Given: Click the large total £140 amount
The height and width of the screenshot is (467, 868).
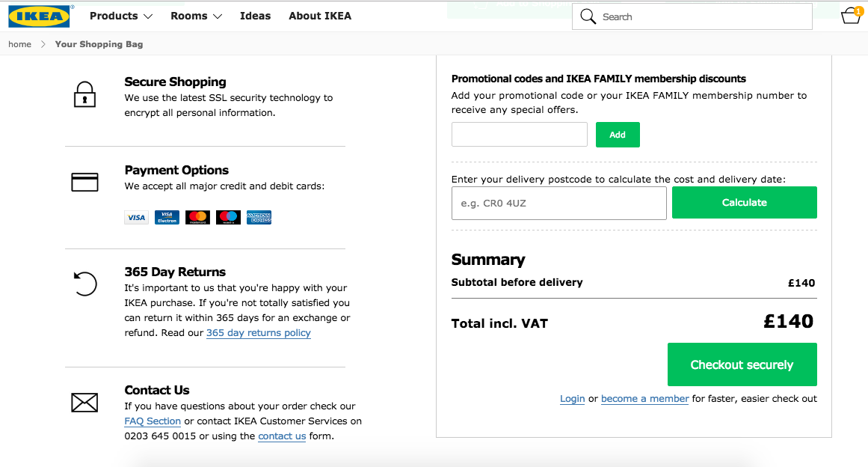Looking at the screenshot, I should click(788, 321).
